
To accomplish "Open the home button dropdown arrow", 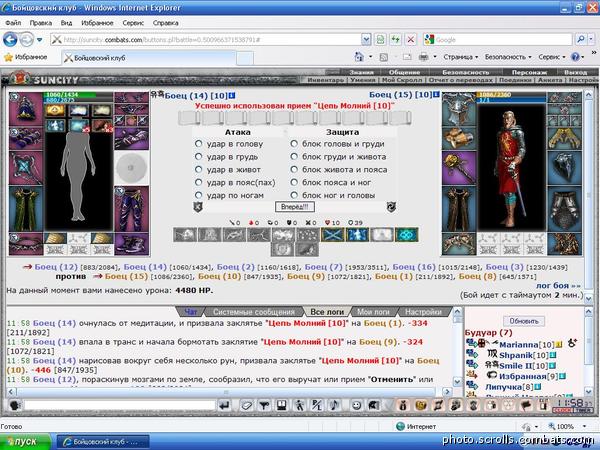I will pyautogui.click(x=370, y=57).
